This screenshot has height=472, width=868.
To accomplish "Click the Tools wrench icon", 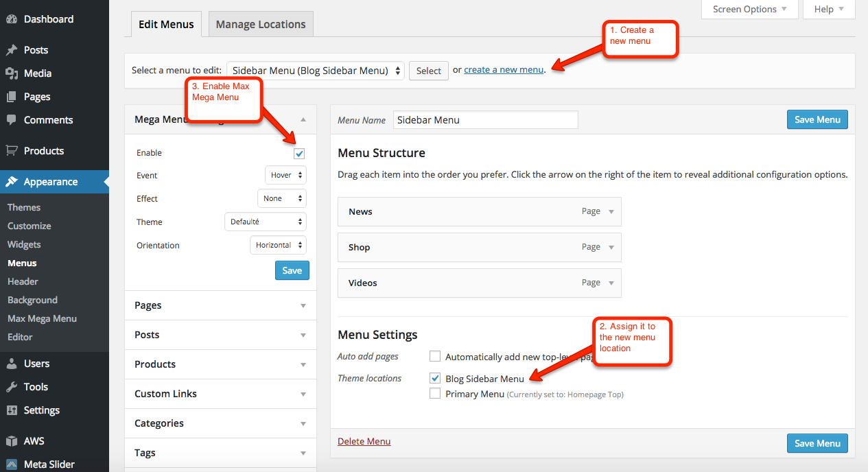I will pos(12,387).
